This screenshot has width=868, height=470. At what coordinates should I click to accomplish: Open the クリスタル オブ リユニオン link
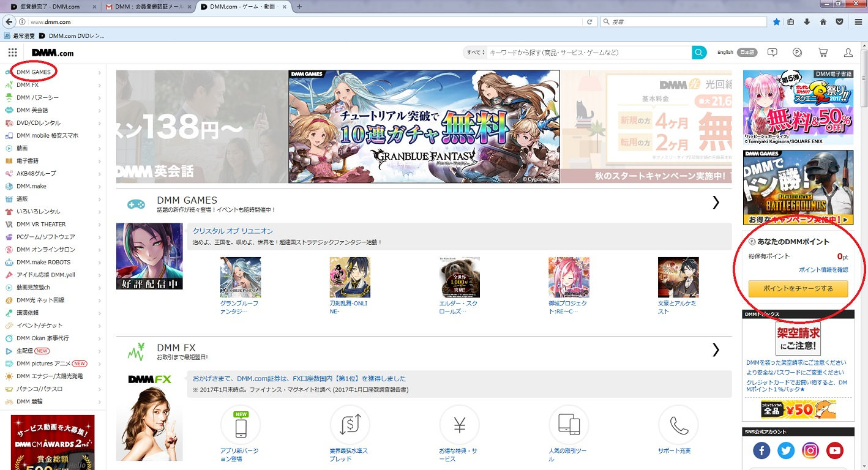click(x=233, y=231)
